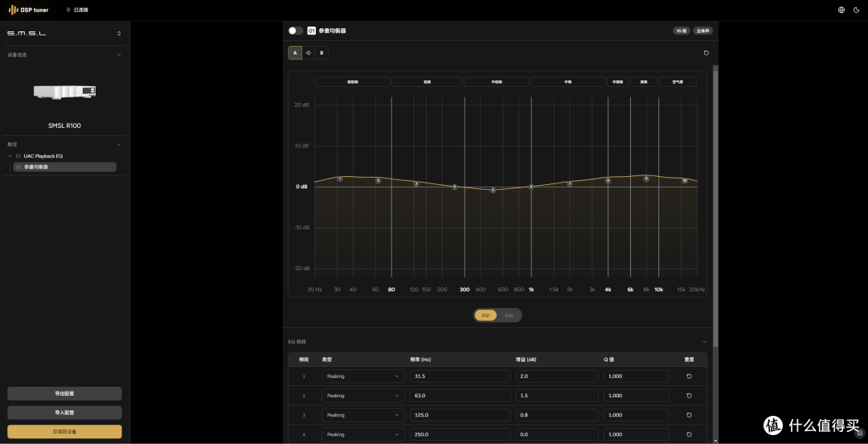
Task: Click the copy A to B arrow
Action: click(309, 52)
